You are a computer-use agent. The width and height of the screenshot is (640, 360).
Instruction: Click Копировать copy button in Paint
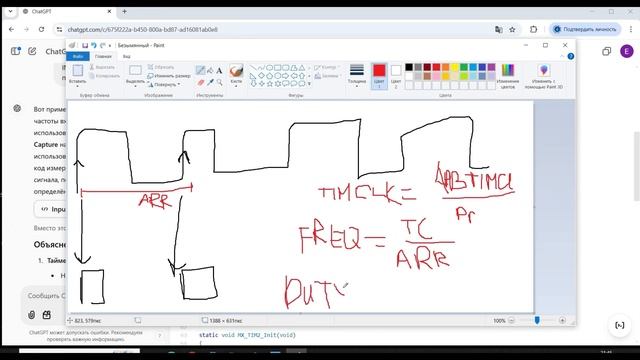click(104, 76)
